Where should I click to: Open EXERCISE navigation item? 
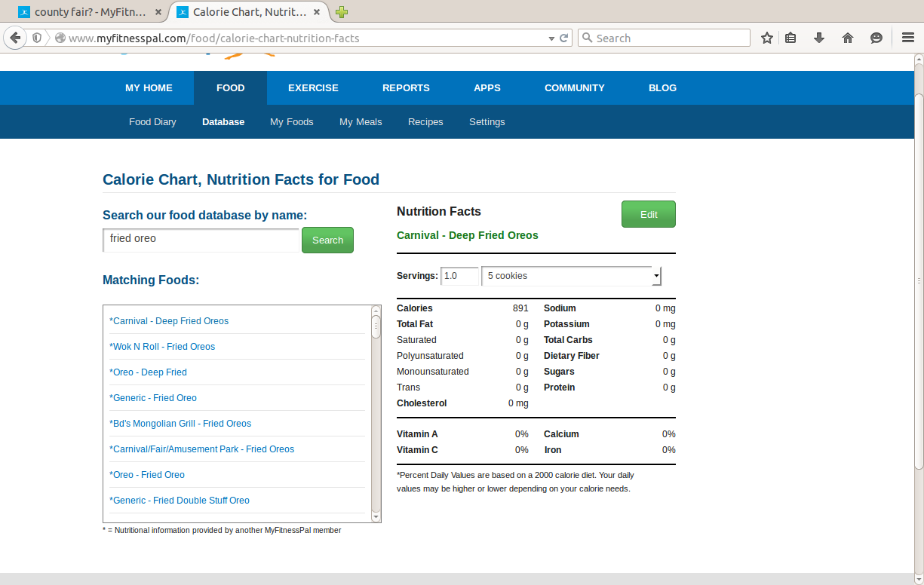[313, 87]
